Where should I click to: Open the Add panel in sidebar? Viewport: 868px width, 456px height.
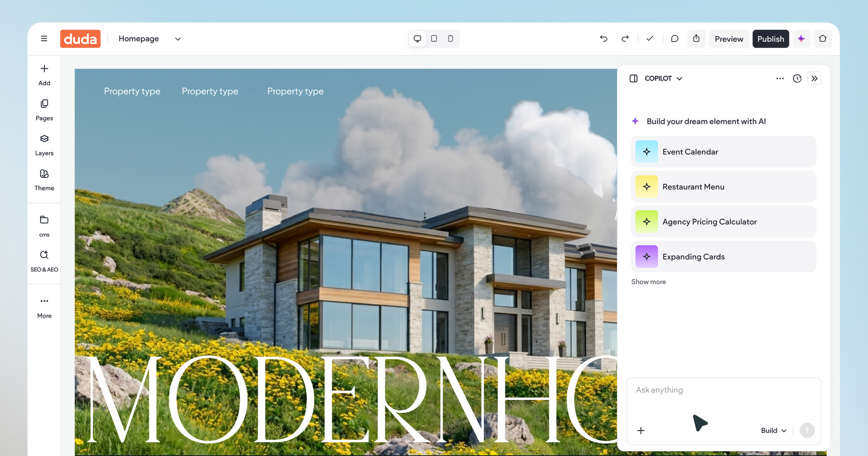[x=44, y=75]
